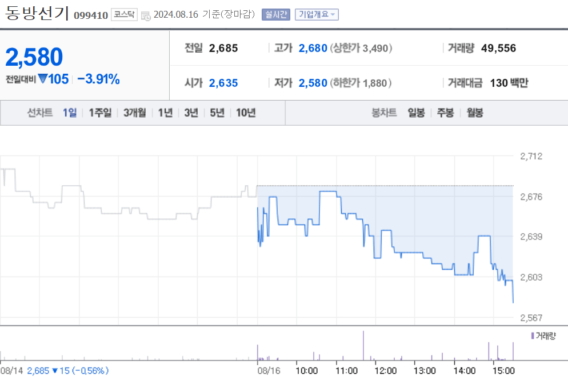Image resolution: width=568 pixels, height=392 pixels.
Task: Click the change rate -3.91%
Action: (98, 79)
